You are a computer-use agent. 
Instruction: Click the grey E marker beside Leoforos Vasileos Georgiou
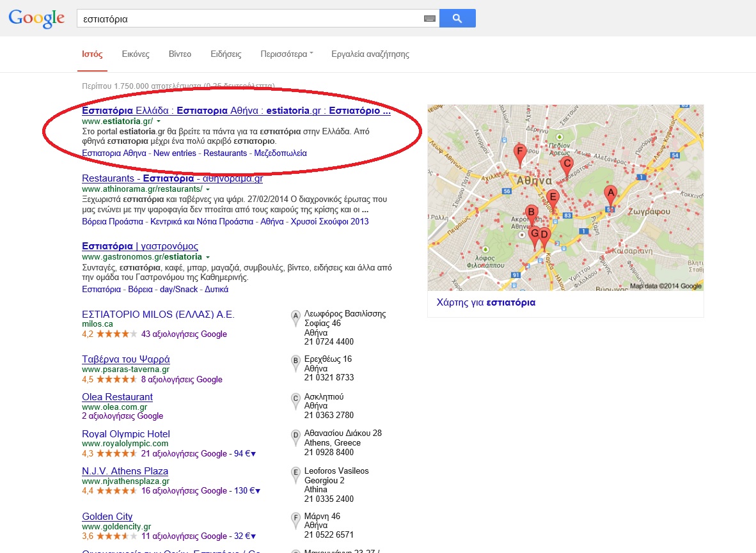pos(295,476)
